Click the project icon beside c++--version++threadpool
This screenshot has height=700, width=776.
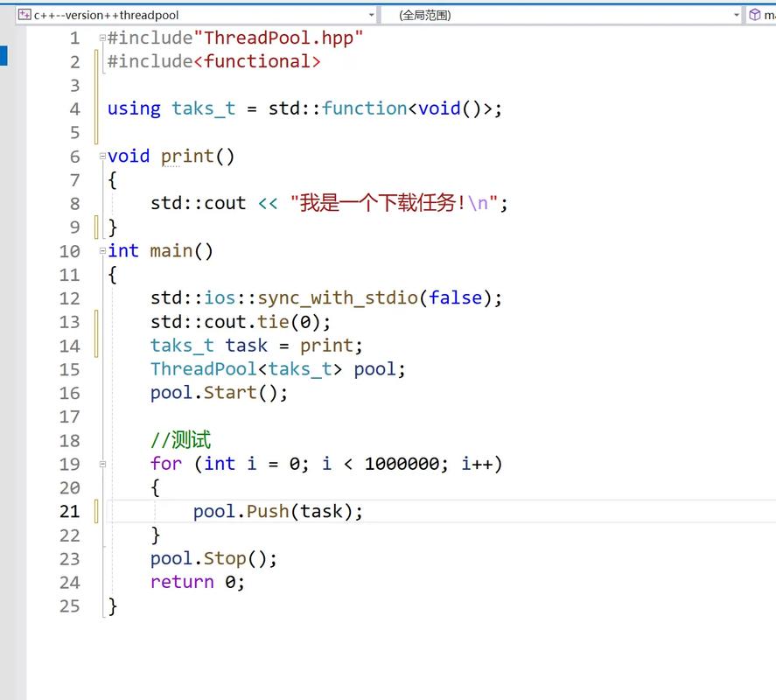pyautogui.click(x=24, y=15)
